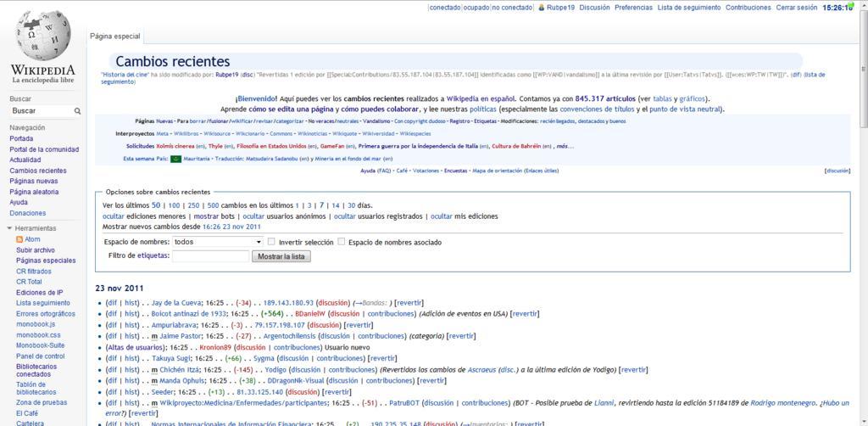
Task: Open the Altas de usuarios log link
Action: [x=136, y=347]
